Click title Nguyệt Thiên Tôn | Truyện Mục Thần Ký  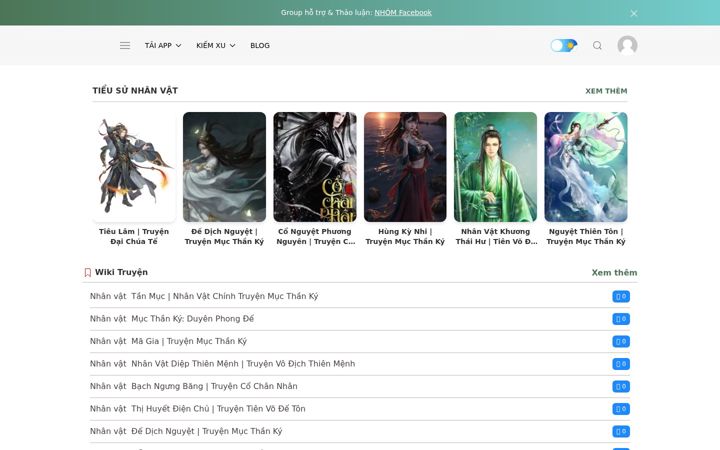point(586,236)
